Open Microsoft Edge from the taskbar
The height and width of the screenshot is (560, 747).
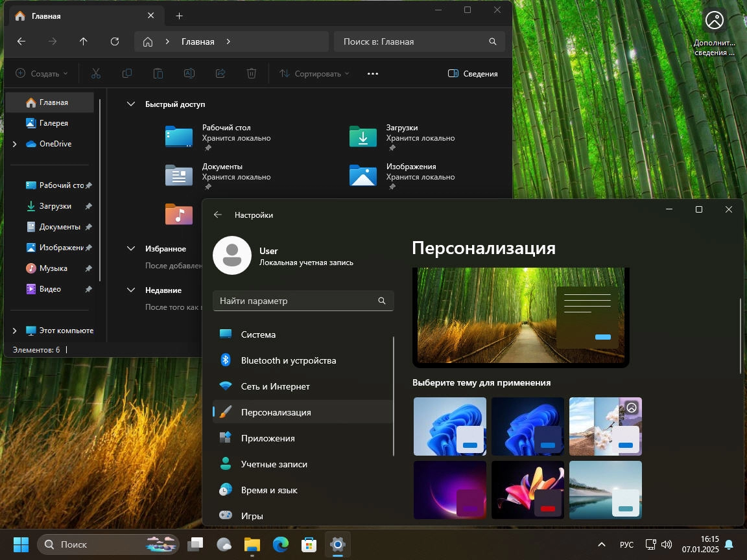point(280,544)
